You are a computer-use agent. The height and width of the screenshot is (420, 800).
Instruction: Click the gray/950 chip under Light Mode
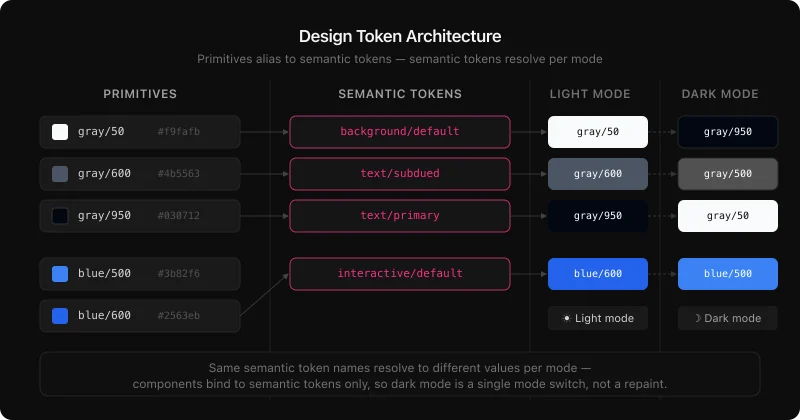598,215
